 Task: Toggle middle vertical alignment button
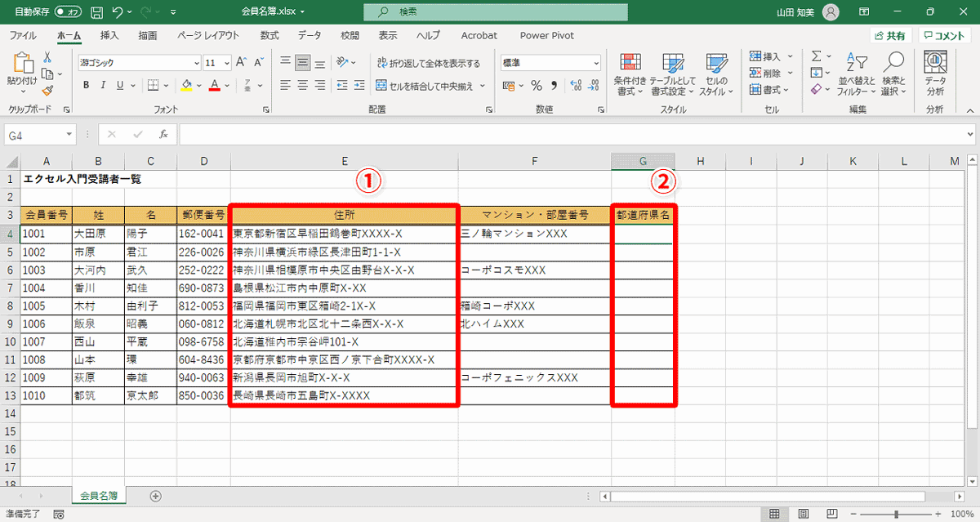pyautogui.click(x=302, y=63)
